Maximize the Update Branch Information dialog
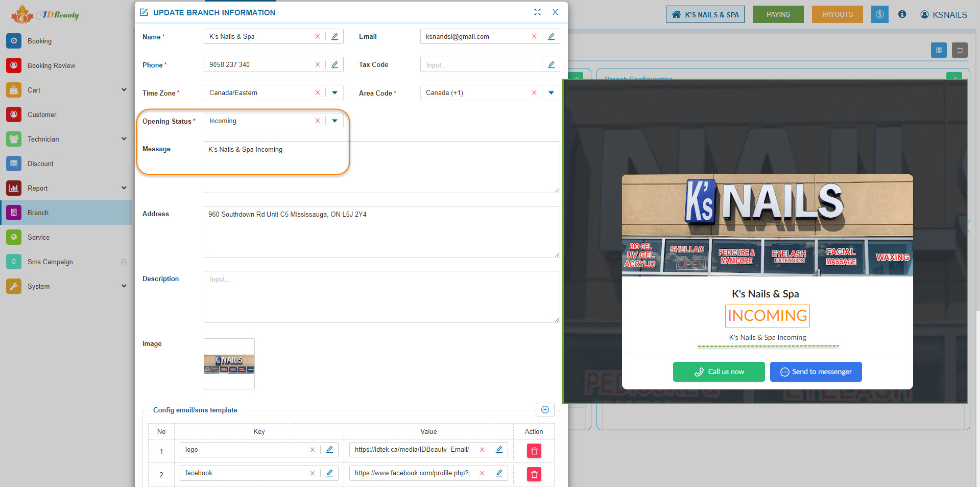The width and height of the screenshot is (980, 487). click(537, 12)
